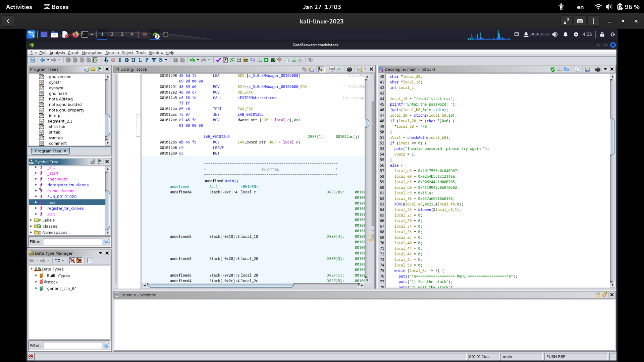Click the Boxes back arrow button
Image resolution: width=644 pixels, height=362 pixels.
coord(8,21)
